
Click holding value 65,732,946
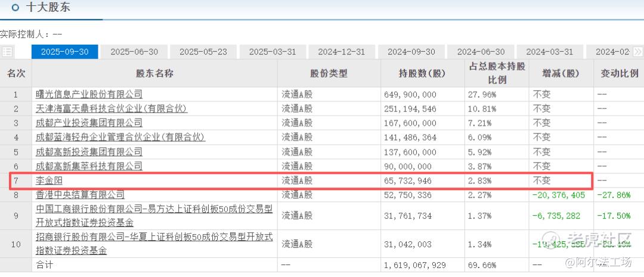point(408,181)
